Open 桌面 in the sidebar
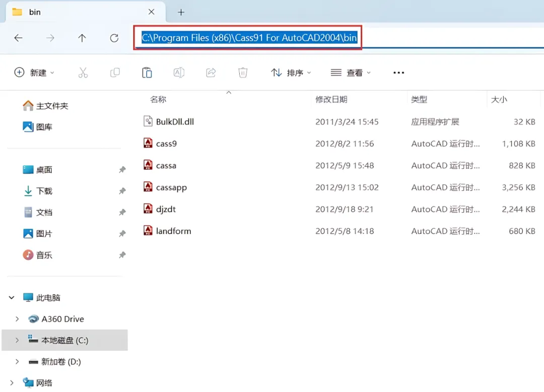 click(37, 170)
